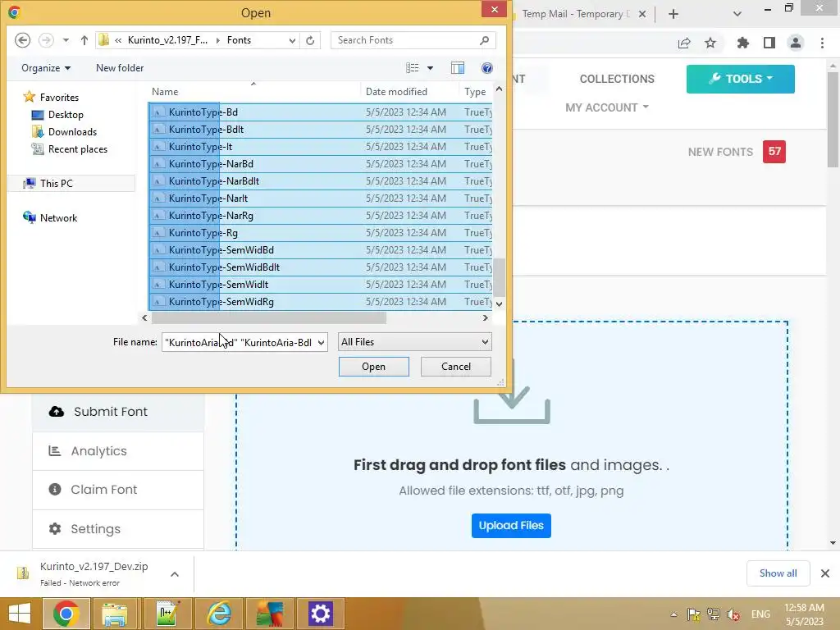Open Downloads in navigation pane
The height and width of the screenshot is (630, 840).
tap(65, 132)
